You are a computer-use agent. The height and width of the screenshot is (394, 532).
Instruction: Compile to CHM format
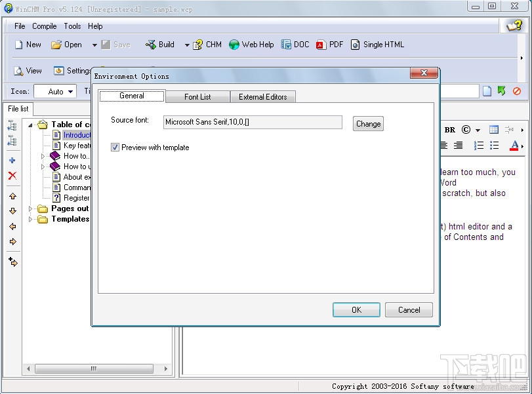(x=207, y=45)
